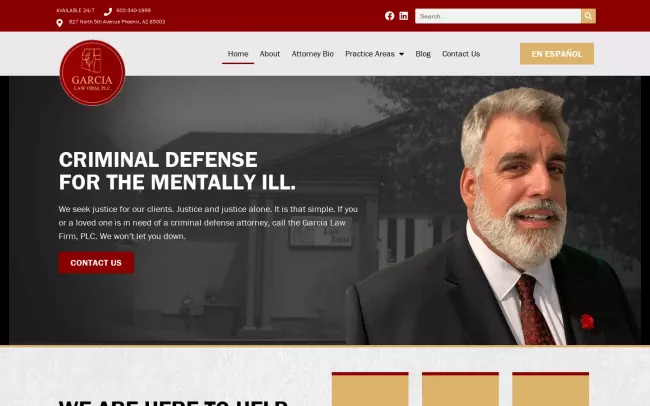This screenshot has height=406, width=650.
Task: Open the LinkedIn icon link
Action: pyautogui.click(x=403, y=16)
